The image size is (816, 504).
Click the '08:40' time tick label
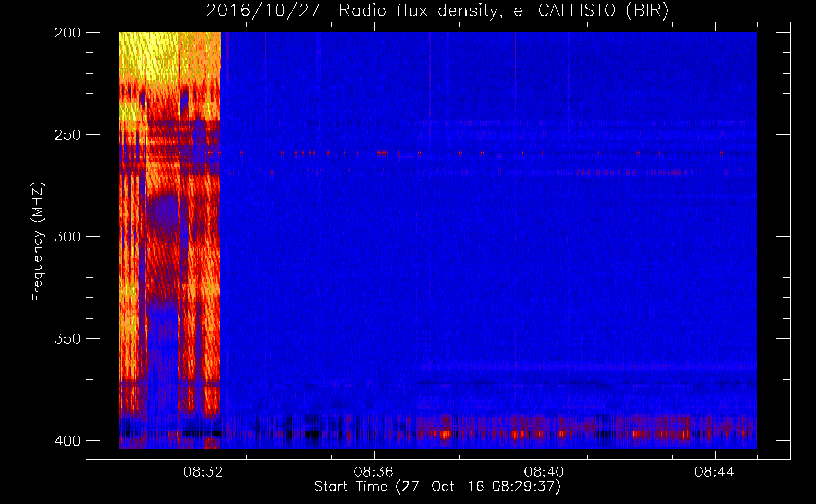[544, 472]
